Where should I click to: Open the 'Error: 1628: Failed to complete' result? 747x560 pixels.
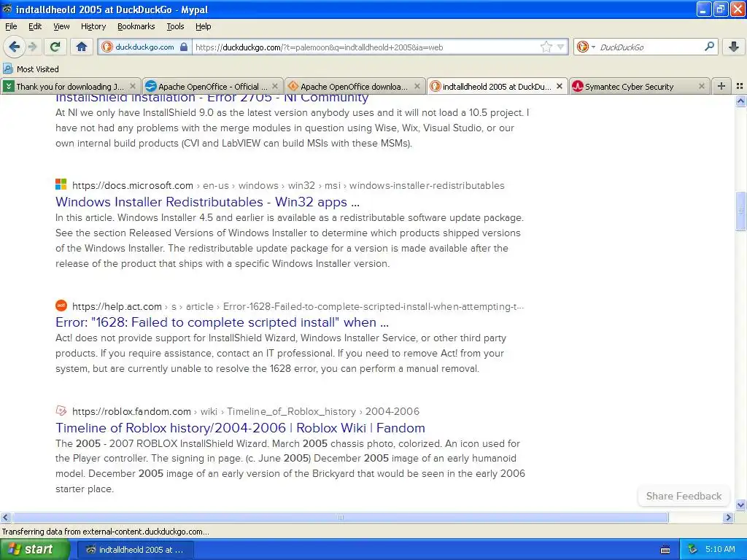pyautogui.click(x=222, y=322)
